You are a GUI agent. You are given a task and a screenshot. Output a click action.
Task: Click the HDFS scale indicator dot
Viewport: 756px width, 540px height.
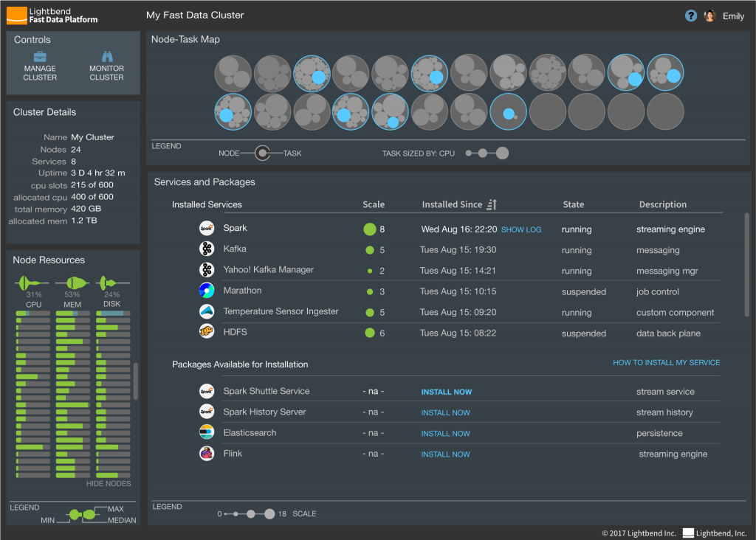pos(370,333)
